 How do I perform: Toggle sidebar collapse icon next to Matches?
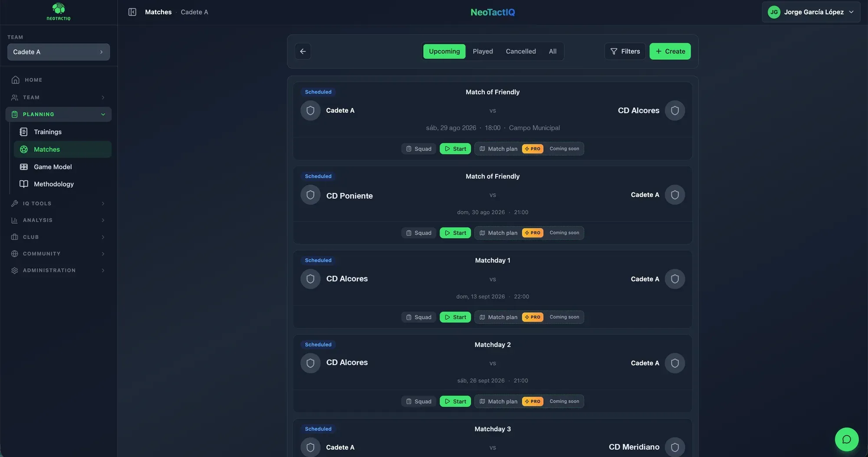[132, 12]
